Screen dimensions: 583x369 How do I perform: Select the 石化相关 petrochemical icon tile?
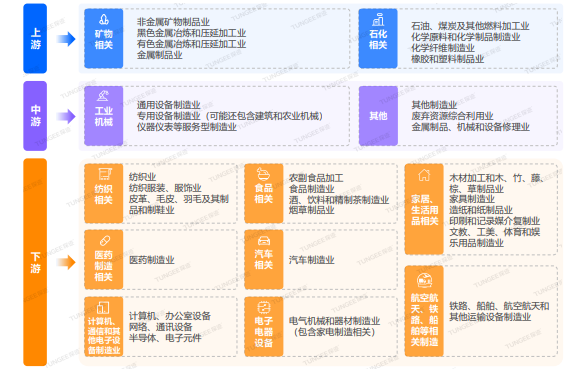(378, 38)
